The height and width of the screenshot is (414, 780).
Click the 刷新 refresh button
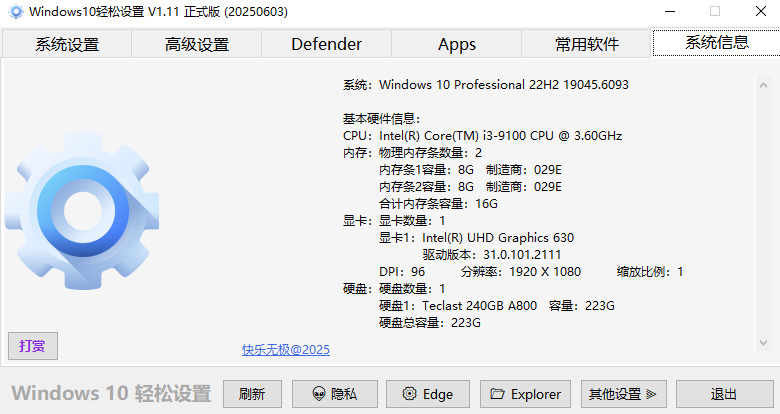[252, 394]
